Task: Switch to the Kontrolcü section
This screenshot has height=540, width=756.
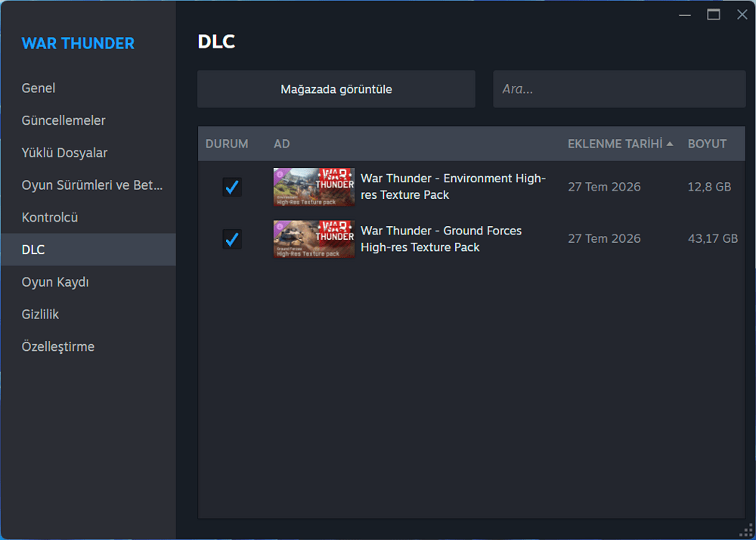Action: click(x=88, y=218)
